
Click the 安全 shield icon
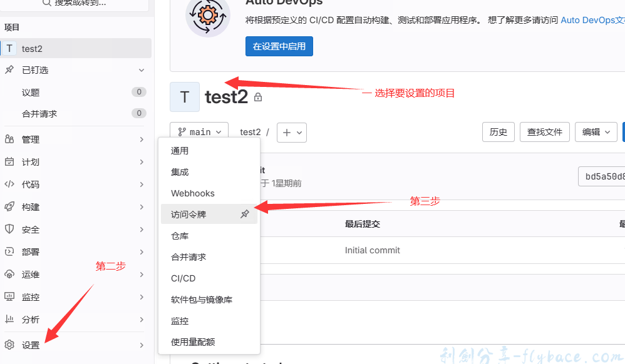(9, 229)
